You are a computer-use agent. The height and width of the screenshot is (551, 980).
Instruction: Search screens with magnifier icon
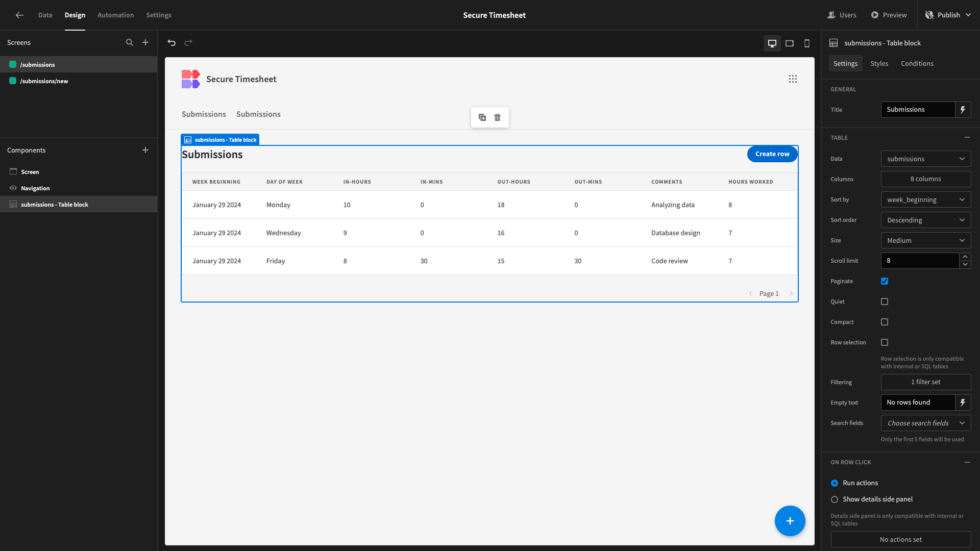click(130, 43)
